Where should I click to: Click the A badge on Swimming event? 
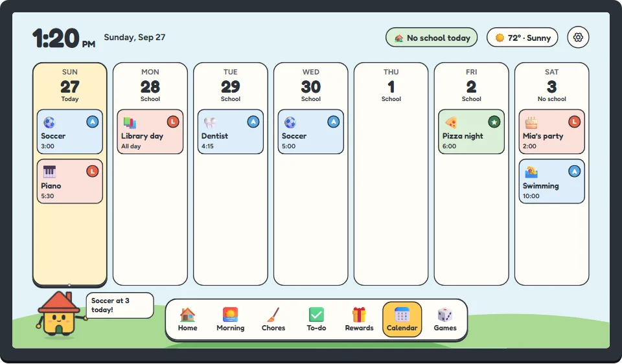click(x=575, y=171)
